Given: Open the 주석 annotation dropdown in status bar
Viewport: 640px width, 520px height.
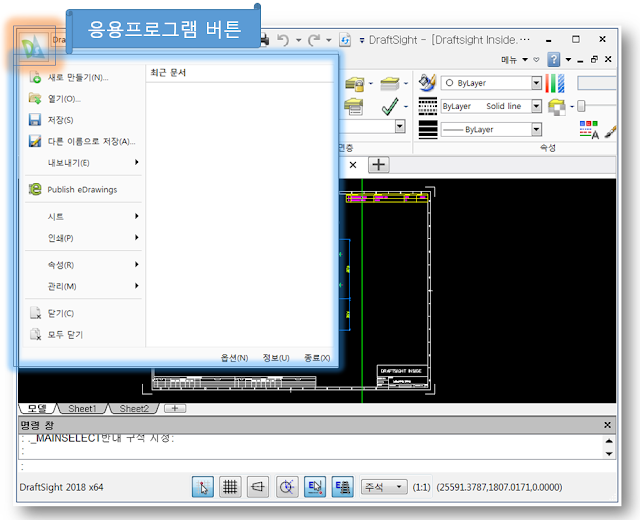Looking at the screenshot, I should coord(384,487).
